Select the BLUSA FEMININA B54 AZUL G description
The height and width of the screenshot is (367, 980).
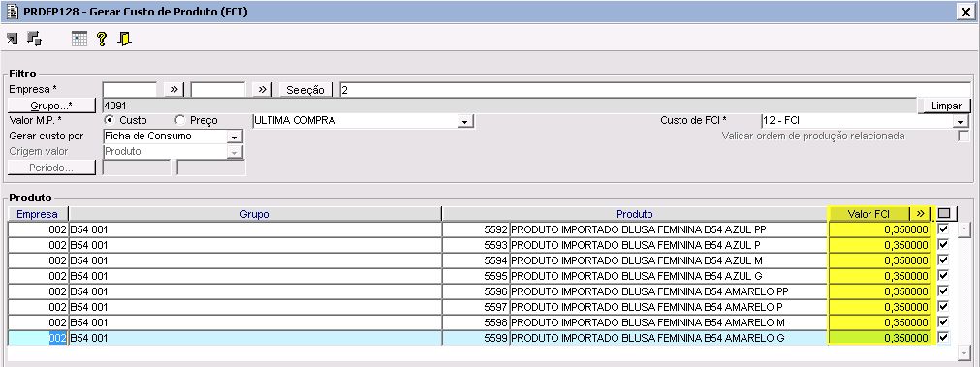tap(669, 277)
